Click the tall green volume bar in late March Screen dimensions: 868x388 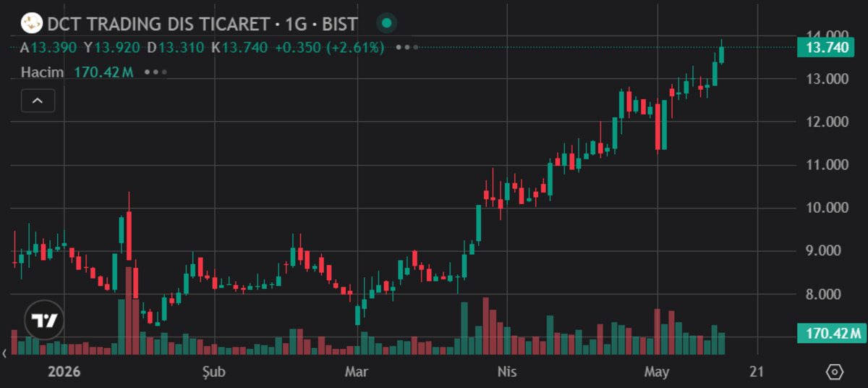464,328
